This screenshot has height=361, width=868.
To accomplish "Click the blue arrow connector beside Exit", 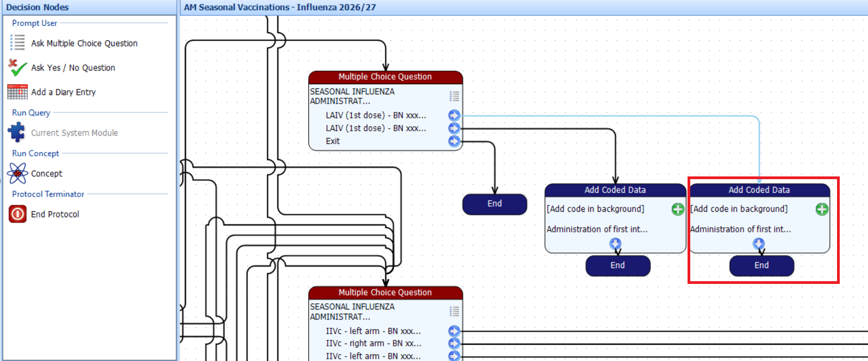I will pyautogui.click(x=454, y=141).
